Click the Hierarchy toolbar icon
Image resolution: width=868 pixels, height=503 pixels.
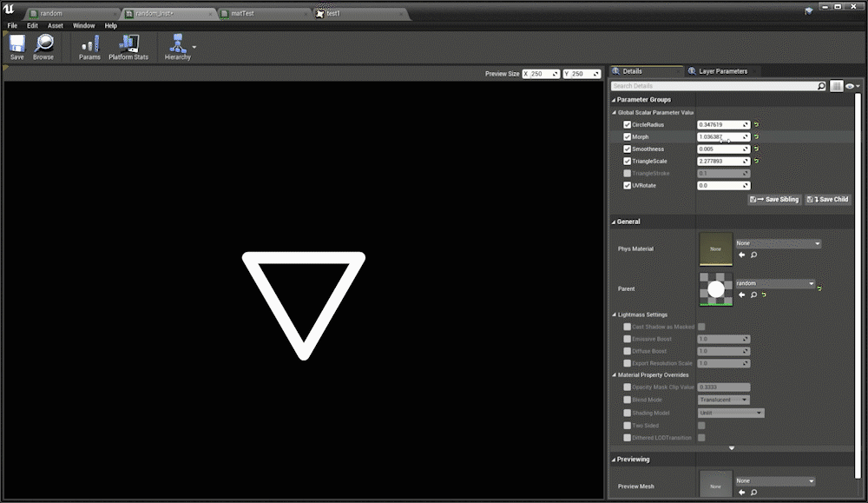178,47
